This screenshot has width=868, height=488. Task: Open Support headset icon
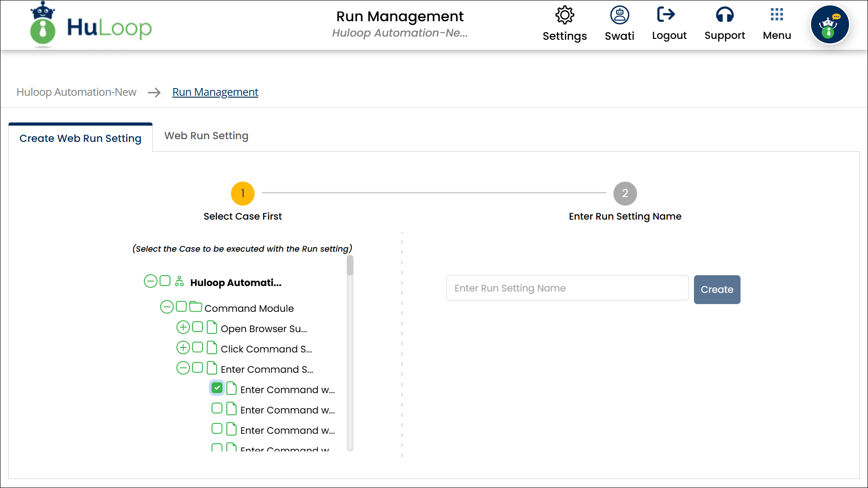pyautogui.click(x=724, y=15)
